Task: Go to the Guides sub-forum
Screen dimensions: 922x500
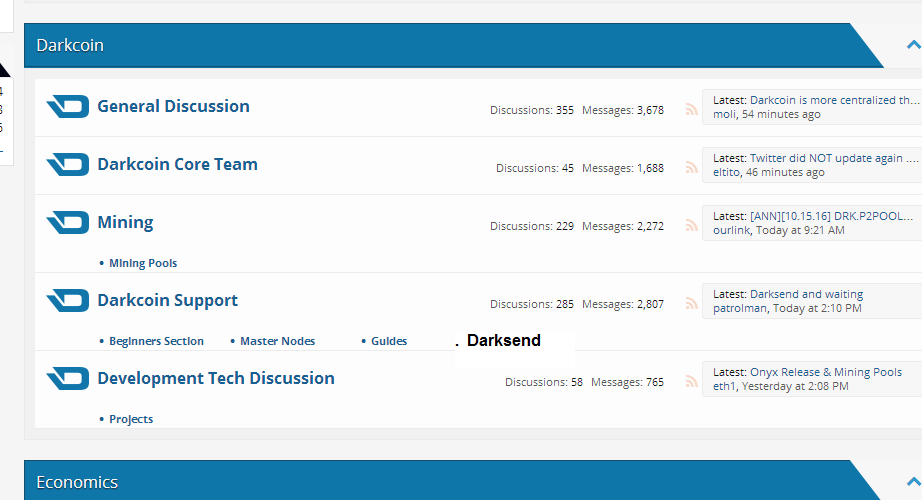Action: coord(389,341)
